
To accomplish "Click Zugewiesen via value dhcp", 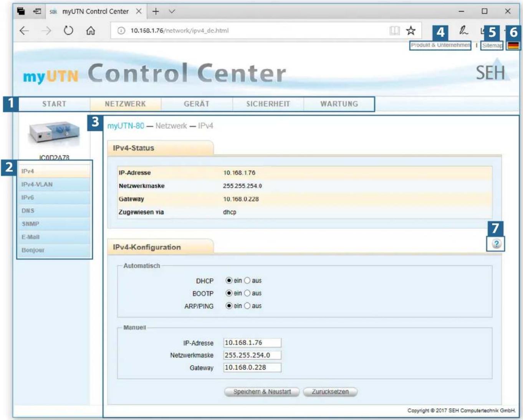I will point(230,212).
